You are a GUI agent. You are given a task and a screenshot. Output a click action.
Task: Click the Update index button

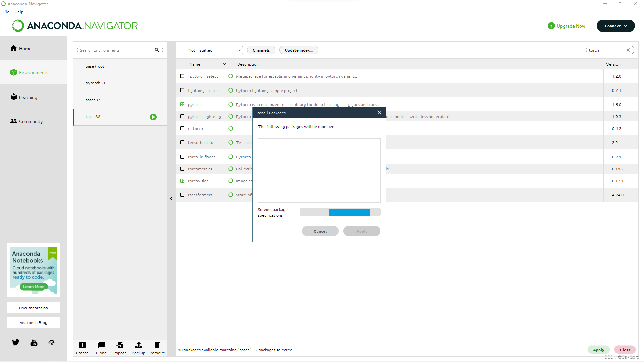[x=299, y=50]
